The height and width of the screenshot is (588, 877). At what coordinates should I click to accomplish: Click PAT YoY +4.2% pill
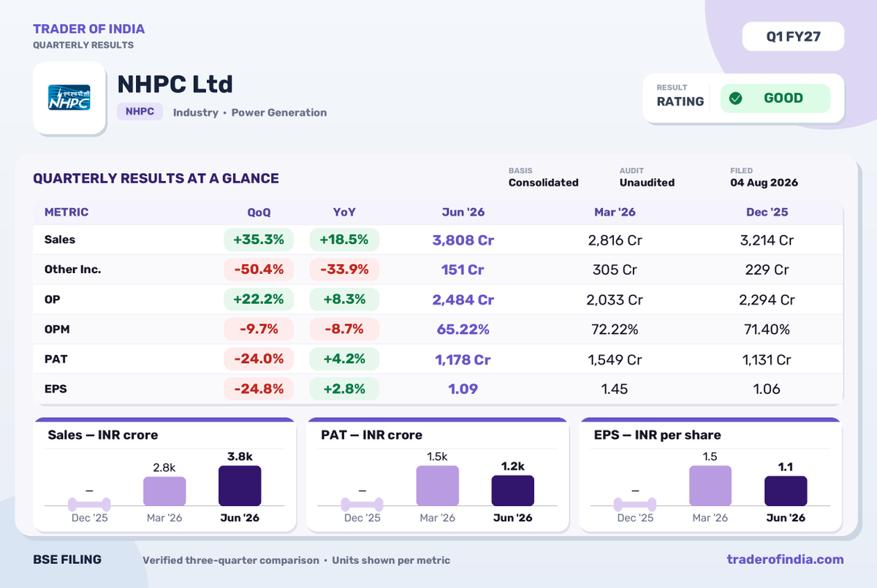tap(343, 359)
